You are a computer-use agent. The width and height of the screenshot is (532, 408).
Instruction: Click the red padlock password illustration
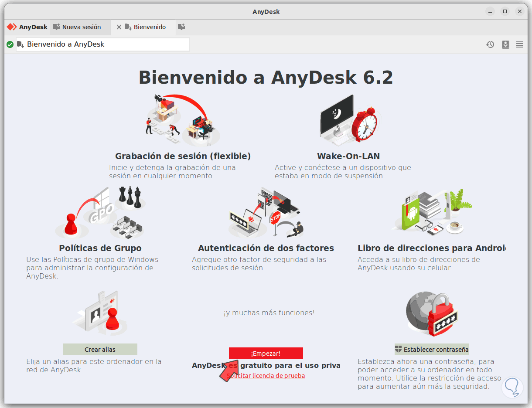coord(433,314)
